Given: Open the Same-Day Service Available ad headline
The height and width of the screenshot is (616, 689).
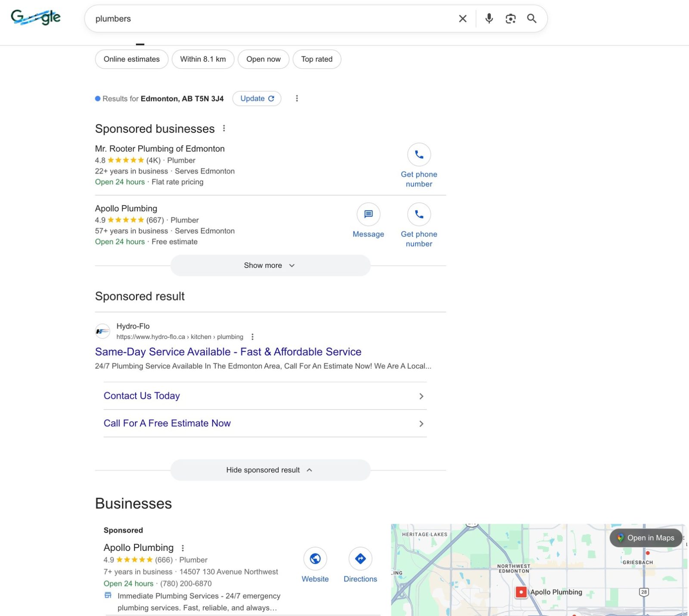Looking at the screenshot, I should (228, 352).
